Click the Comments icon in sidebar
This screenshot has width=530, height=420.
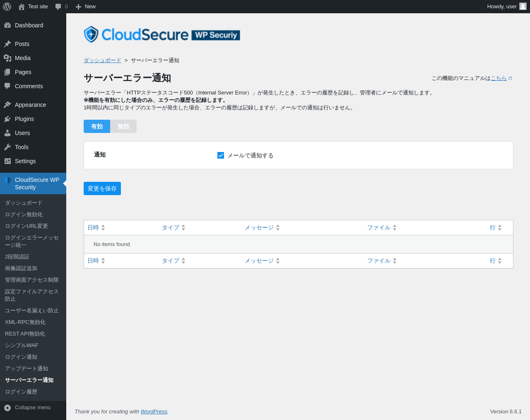point(7,86)
